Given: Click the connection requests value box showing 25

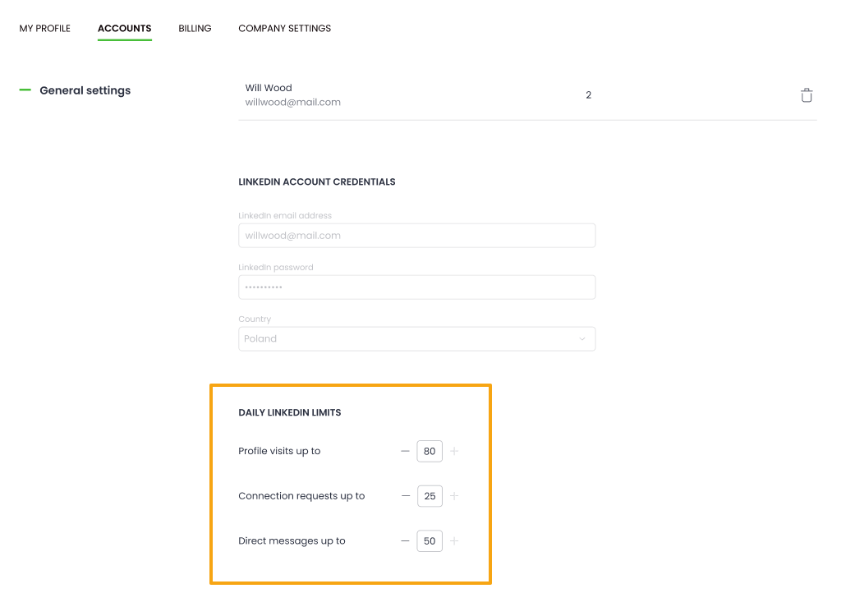Looking at the screenshot, I should (430, 496).
